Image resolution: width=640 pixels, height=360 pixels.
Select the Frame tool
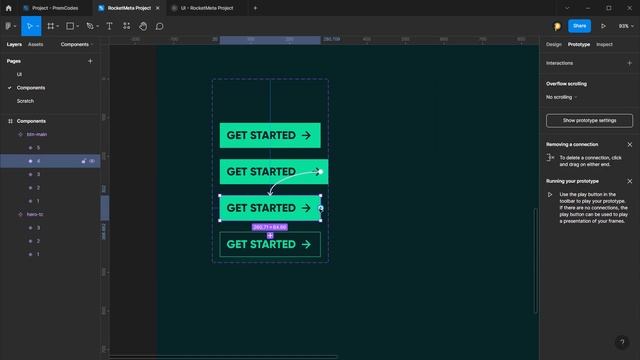[x=51, y=26]
